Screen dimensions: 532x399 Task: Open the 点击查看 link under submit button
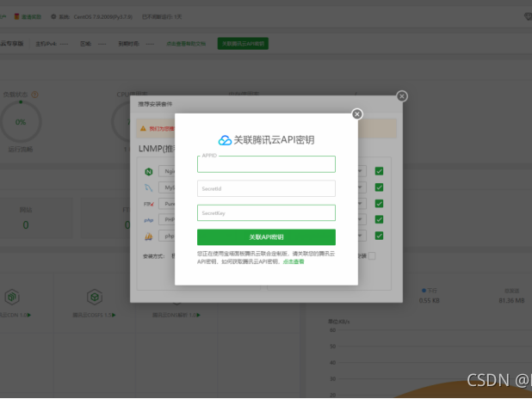click(x=294, y=261)
